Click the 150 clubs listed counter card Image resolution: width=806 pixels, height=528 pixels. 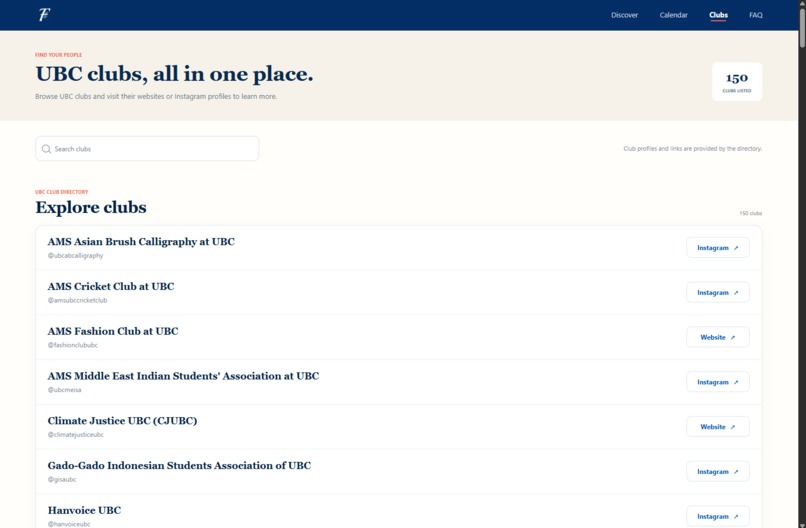click(737, 82)
